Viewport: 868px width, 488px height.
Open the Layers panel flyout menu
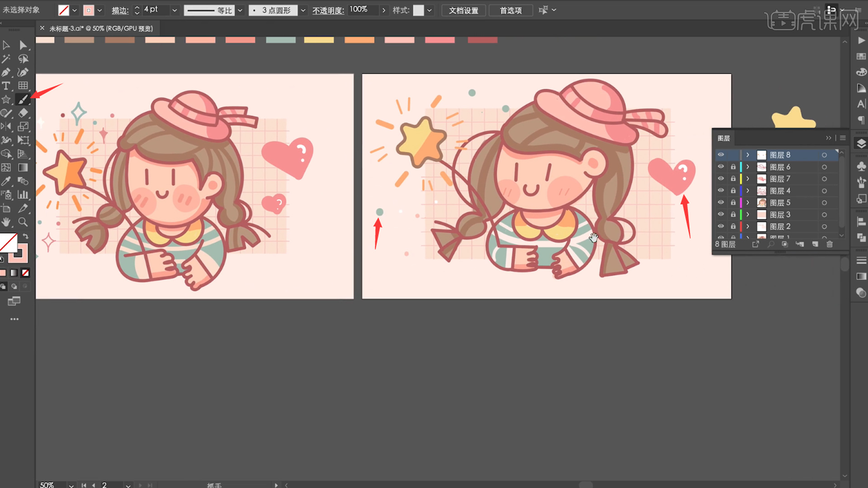[843, 138]
